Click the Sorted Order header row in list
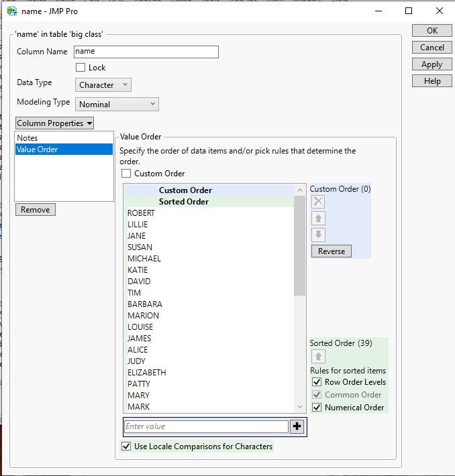The image size is (455, 476). tap(209, 202)
